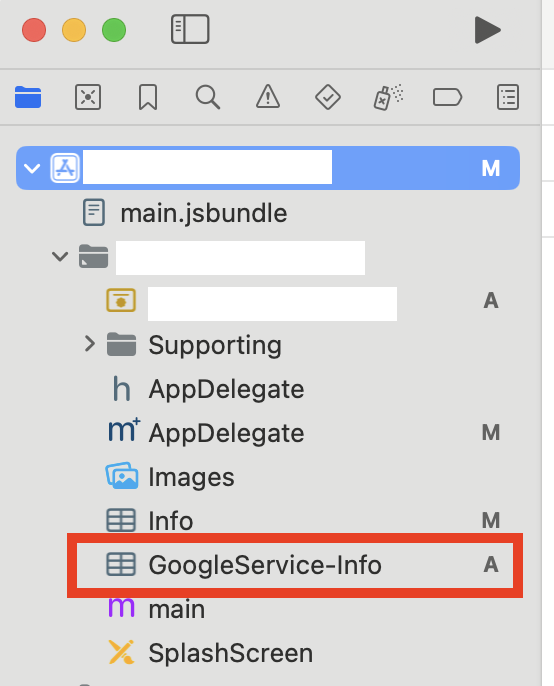Screen dimensions: 554x686
Task: Open the Find navigator magnifier tab
Action: click(208, 97)
